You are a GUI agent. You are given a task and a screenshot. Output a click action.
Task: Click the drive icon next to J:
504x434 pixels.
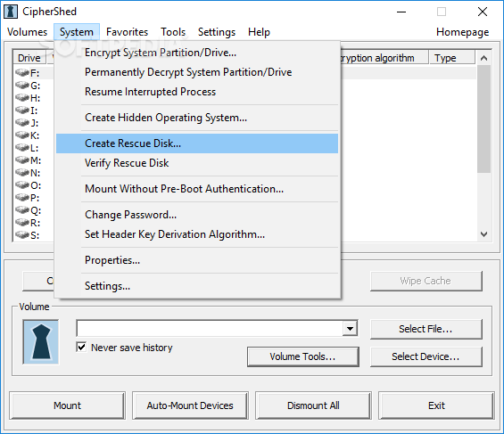[22, 123]
